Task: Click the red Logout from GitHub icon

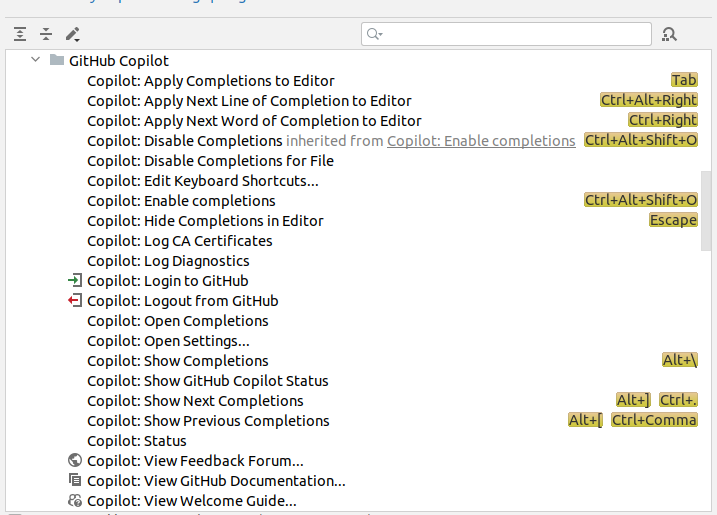Action: [x=75, y=300]
